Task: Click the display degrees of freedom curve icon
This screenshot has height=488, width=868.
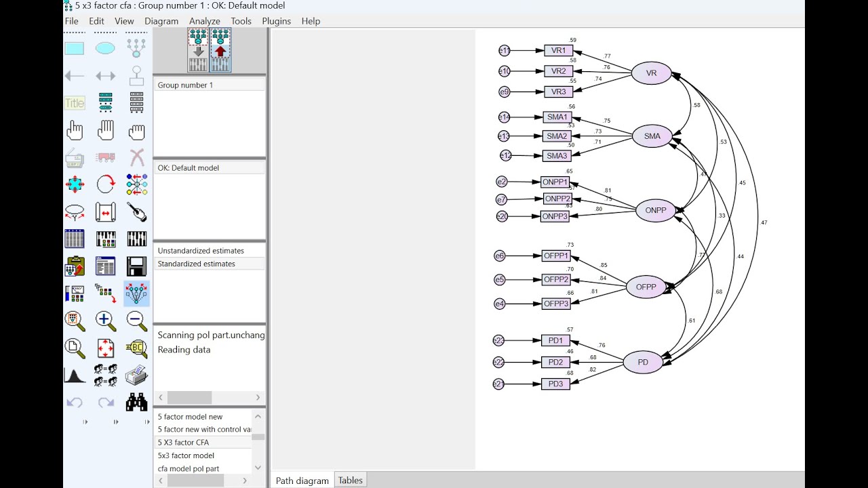Action: tap(75, 375)
